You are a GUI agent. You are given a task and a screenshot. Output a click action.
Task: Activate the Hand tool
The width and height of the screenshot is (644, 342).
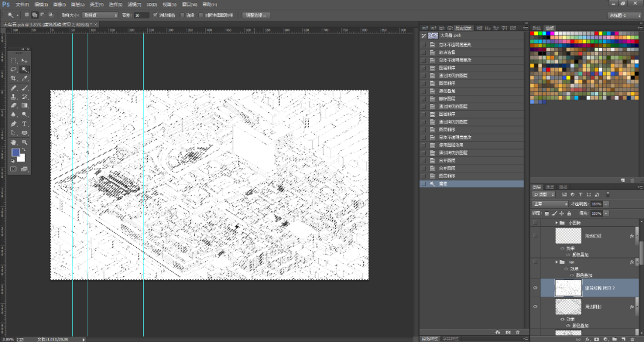coord(14,142)
